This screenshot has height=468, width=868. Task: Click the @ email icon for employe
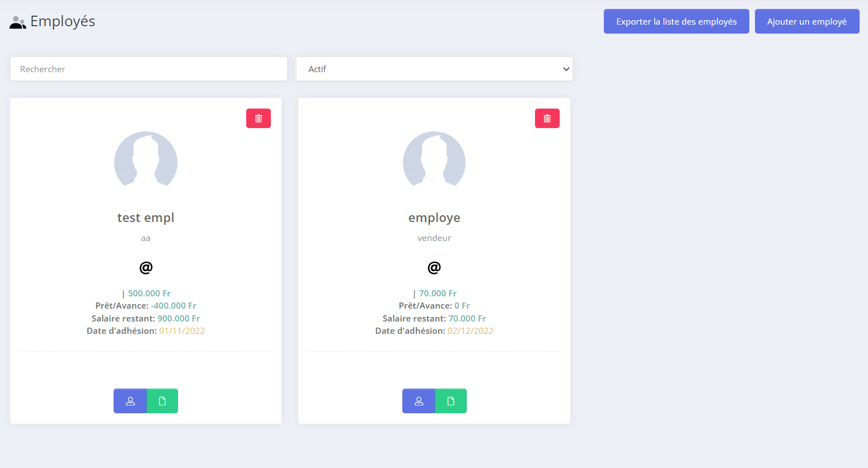point(434,267)
